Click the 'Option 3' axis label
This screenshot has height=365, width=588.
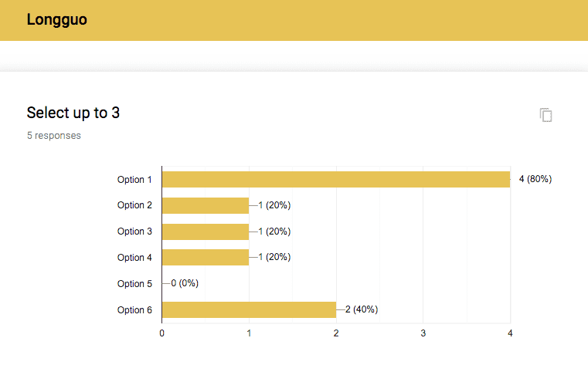coord(134,232)
